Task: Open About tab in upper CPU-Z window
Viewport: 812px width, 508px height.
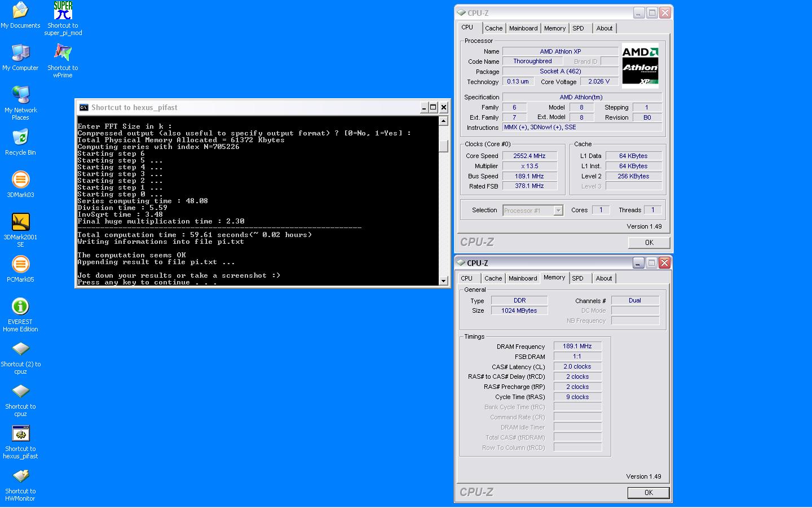Action: pos(604,28)
